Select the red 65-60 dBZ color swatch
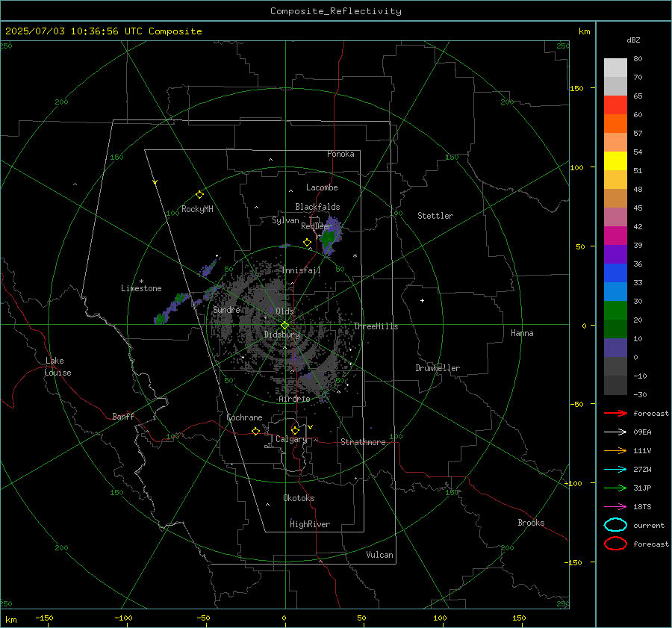 615,105
